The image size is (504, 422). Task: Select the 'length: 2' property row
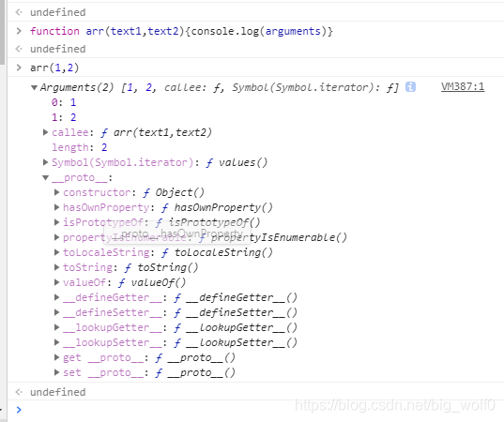click(80, 147)
